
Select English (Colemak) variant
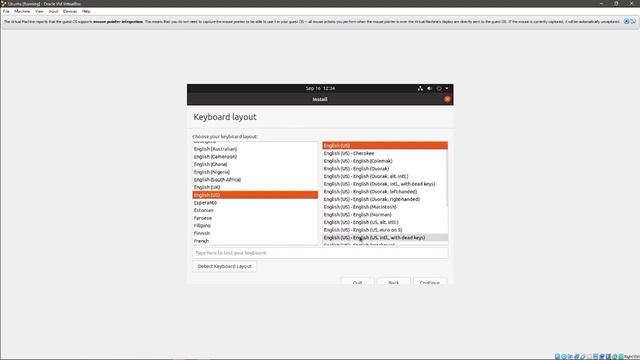pos(384,161)
